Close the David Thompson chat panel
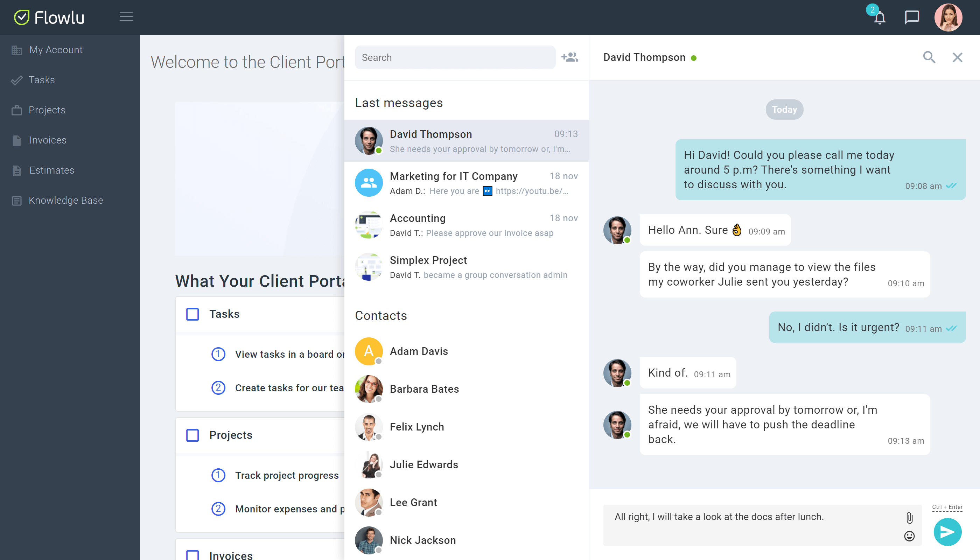Screen dimensions: 980x560 click(957, 57)
